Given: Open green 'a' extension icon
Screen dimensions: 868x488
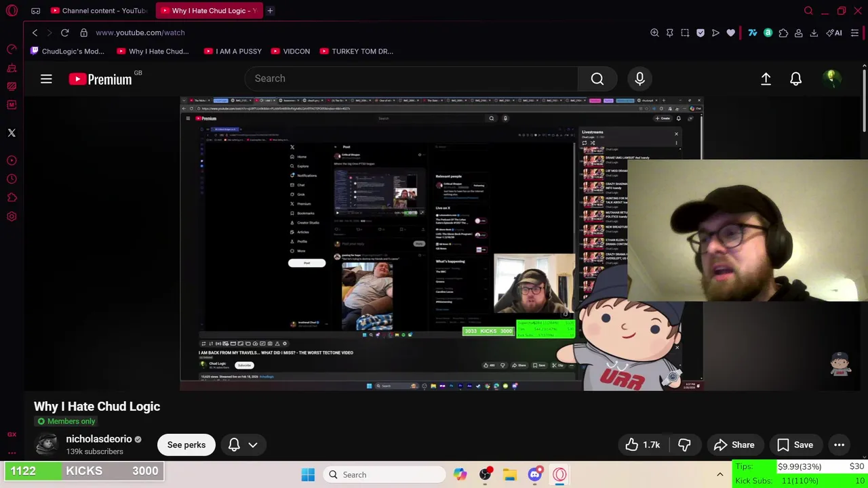Looking at the screenshot, I should [x=768, y=33].
